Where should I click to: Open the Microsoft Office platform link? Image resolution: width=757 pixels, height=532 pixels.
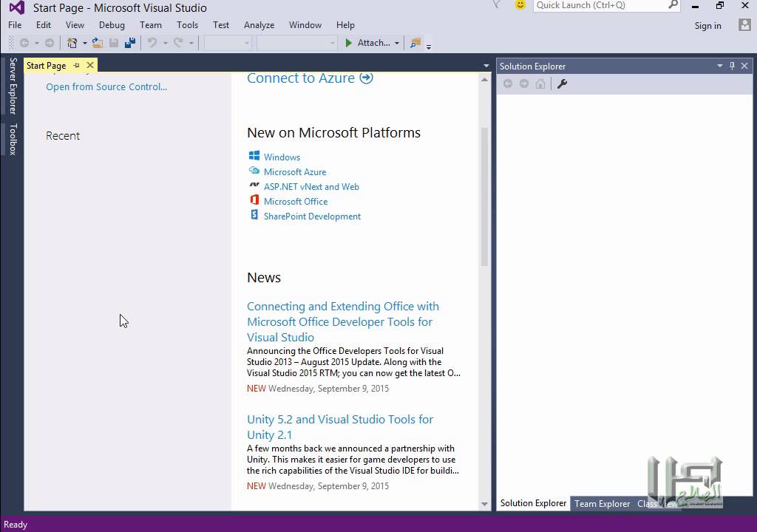click(296, 202)
